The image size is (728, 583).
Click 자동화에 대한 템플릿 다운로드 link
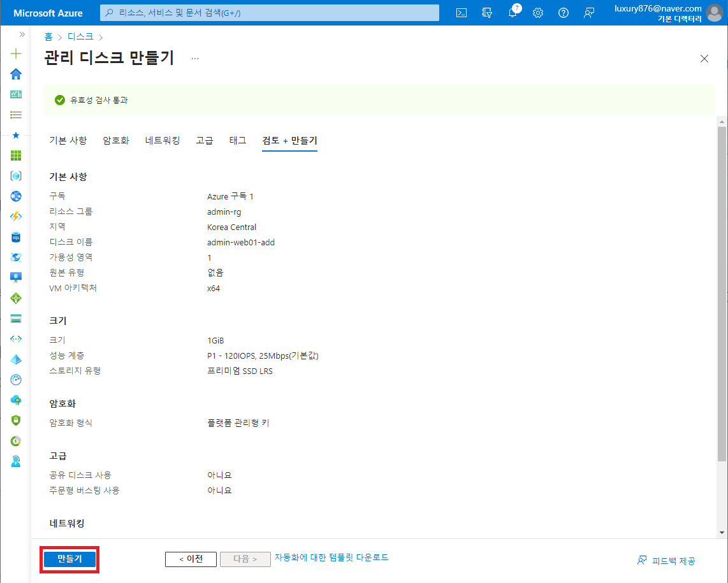(x=331, y=558)
